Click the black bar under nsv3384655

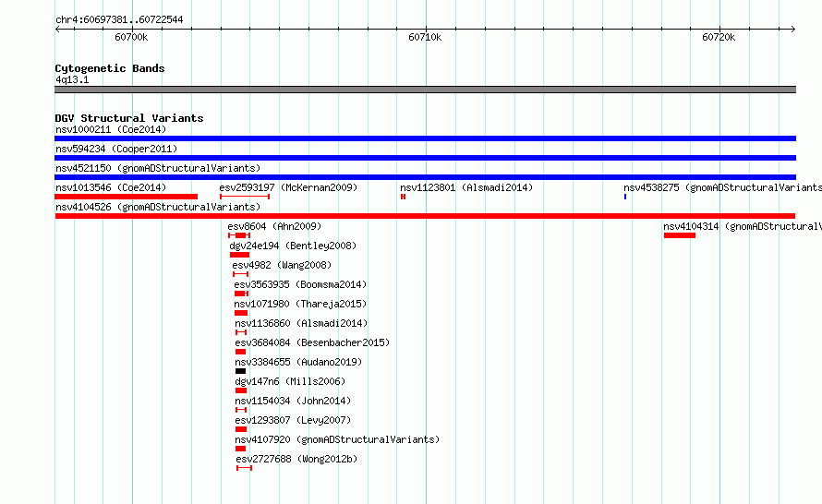[x=241, y=371]
